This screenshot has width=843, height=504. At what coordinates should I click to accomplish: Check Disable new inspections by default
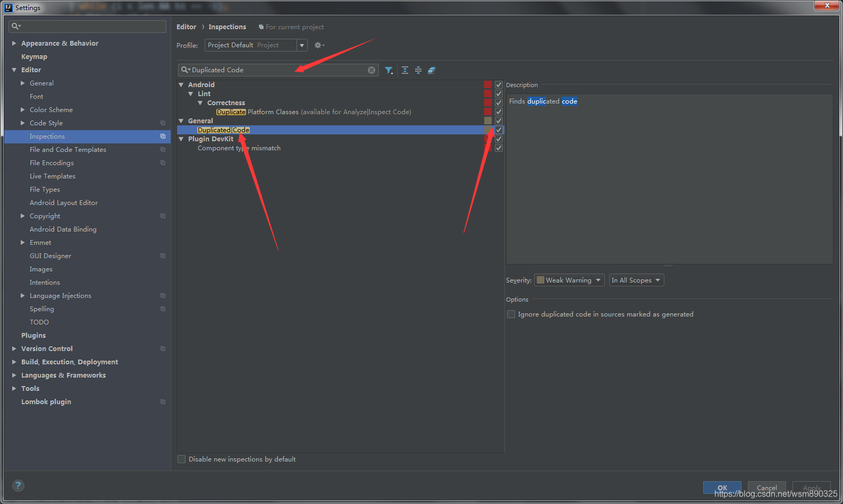coord(182,459)
